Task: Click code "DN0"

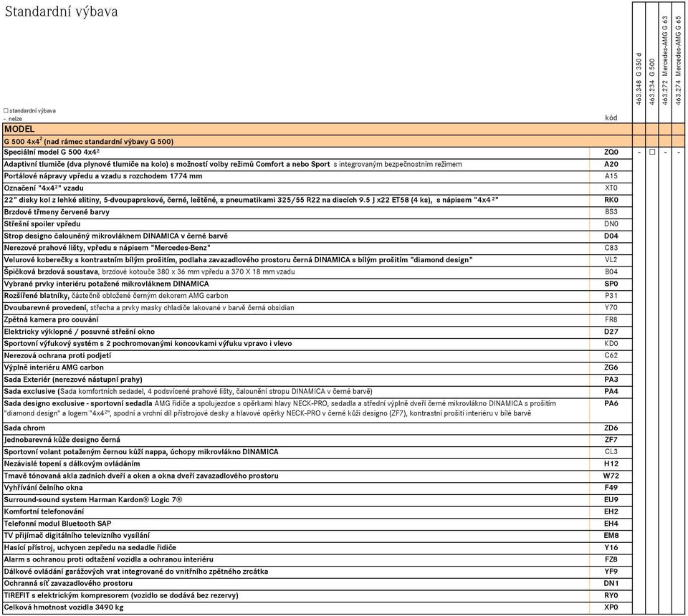Action: 611,224
